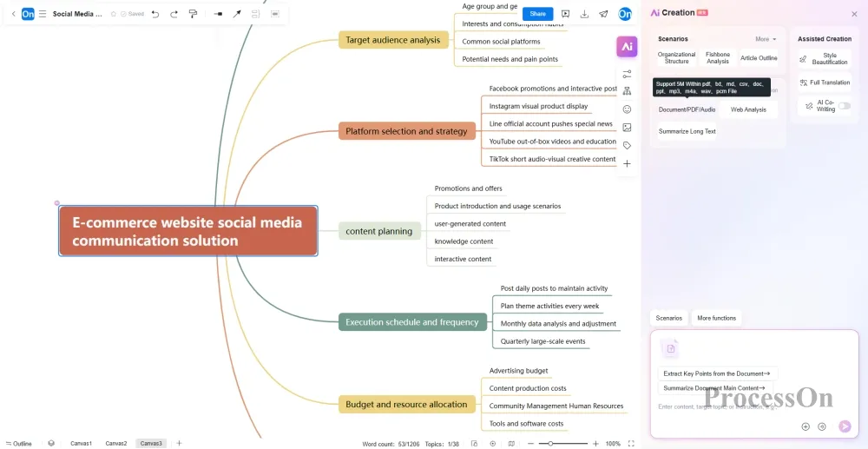The image size is (868, 449).
Task: Click the download icon in top bar
Action: tap(584, 14)
